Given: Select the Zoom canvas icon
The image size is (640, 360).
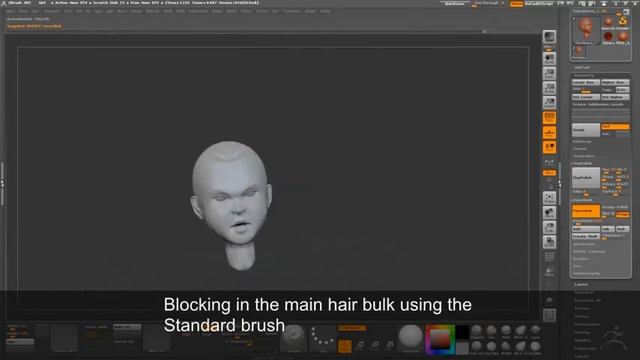Looking at the screenshot, I should pyautogui.click(x=549, y=73).
